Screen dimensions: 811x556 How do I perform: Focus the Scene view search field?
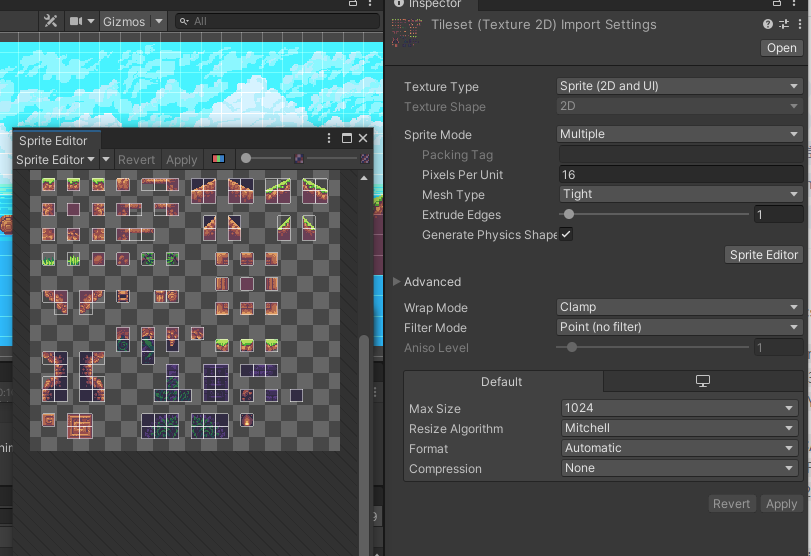(x=277, y=21)
